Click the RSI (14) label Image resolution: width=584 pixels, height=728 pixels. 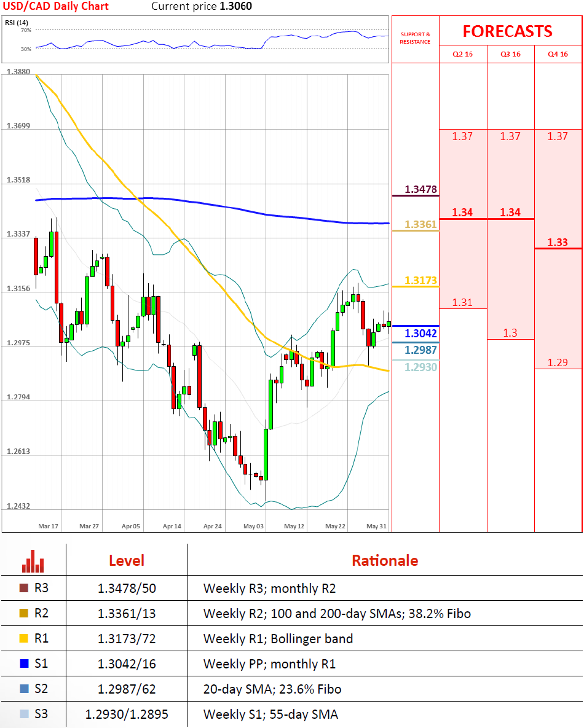17,23
